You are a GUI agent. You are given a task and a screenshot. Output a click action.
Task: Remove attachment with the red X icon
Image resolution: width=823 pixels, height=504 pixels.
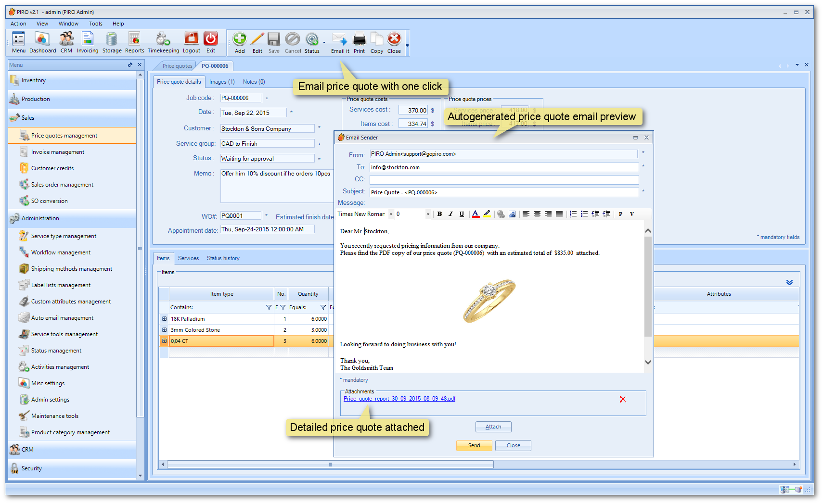click(x=623, y=399)
